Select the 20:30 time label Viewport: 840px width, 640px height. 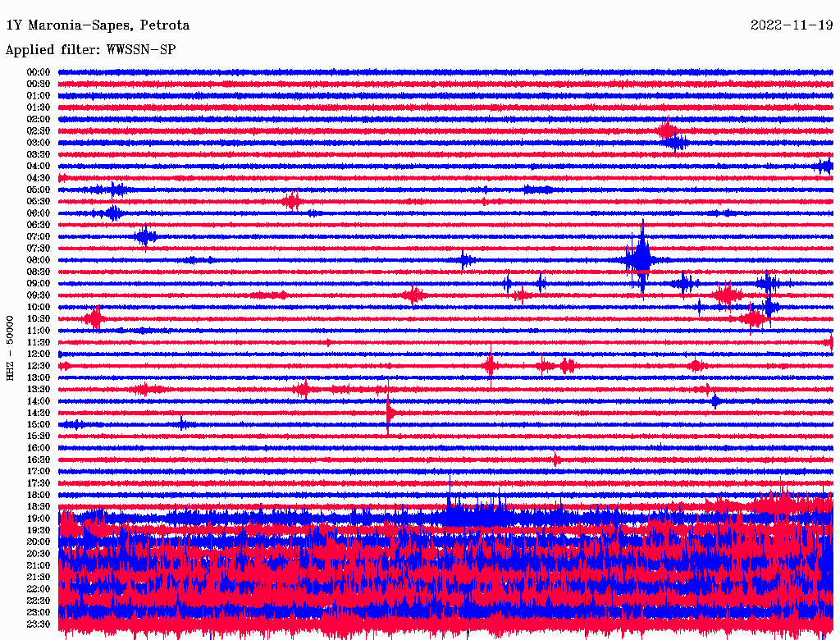pos(39,554)
